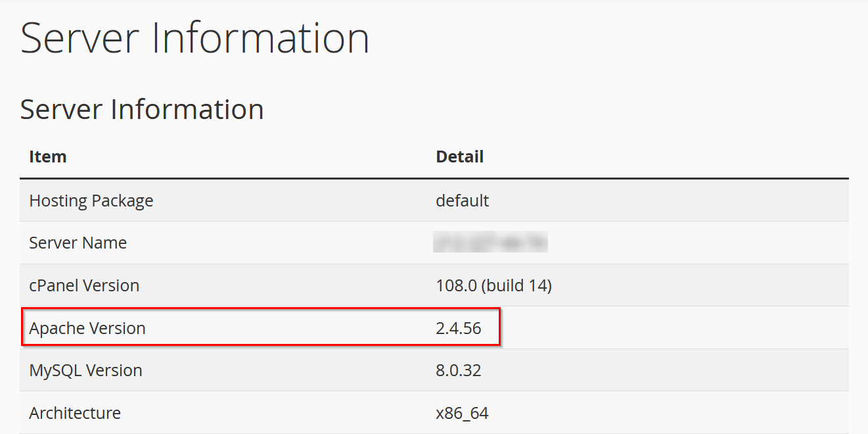
Task: Select the MySQL Version label
Action: [x=86, y=370]
